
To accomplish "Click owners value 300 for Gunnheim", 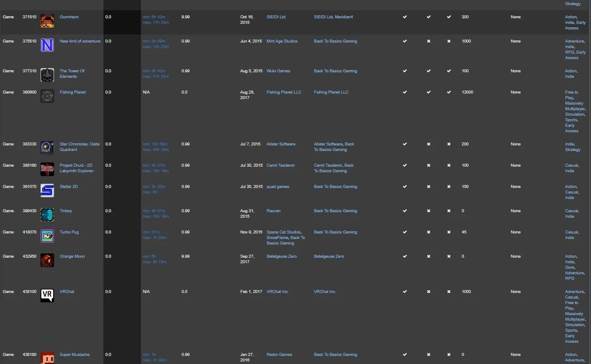I will point(465,17).
